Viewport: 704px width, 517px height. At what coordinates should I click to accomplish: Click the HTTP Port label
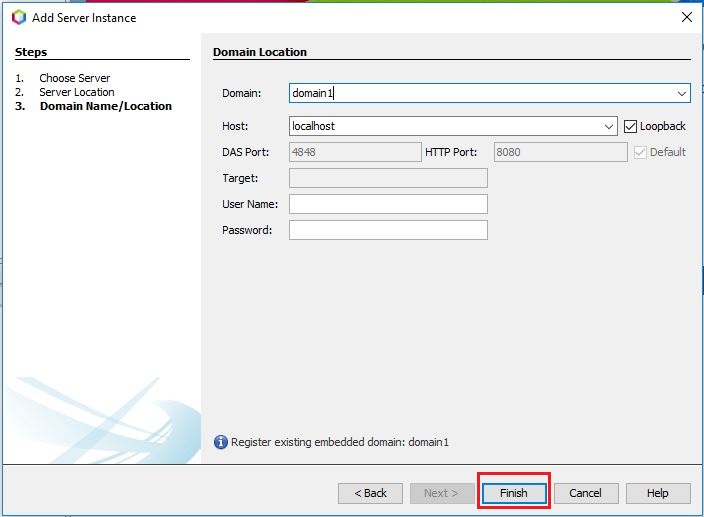point(451,153)
